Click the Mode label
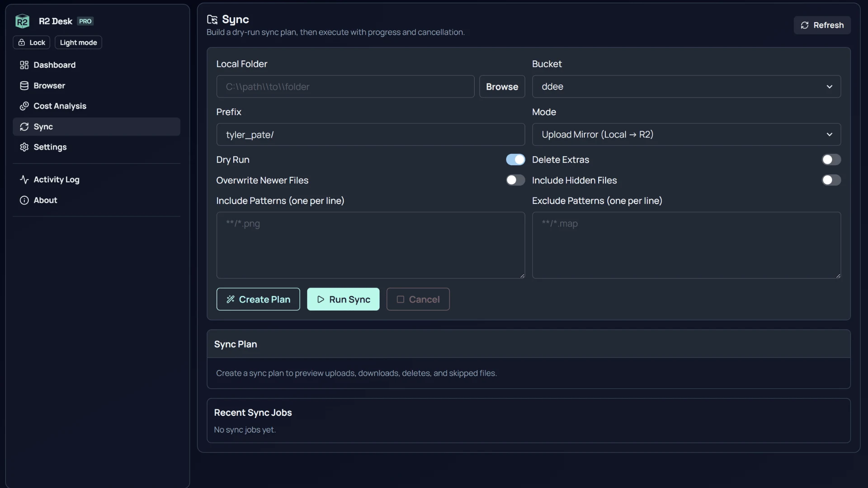The height and width of the screenshot is (488, 868). coord(544,112)
